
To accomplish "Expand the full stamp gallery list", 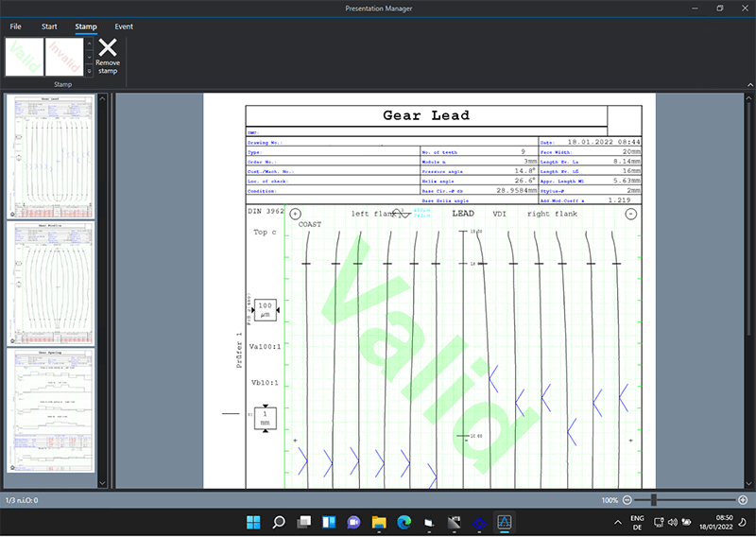I will tap(89, 71).
